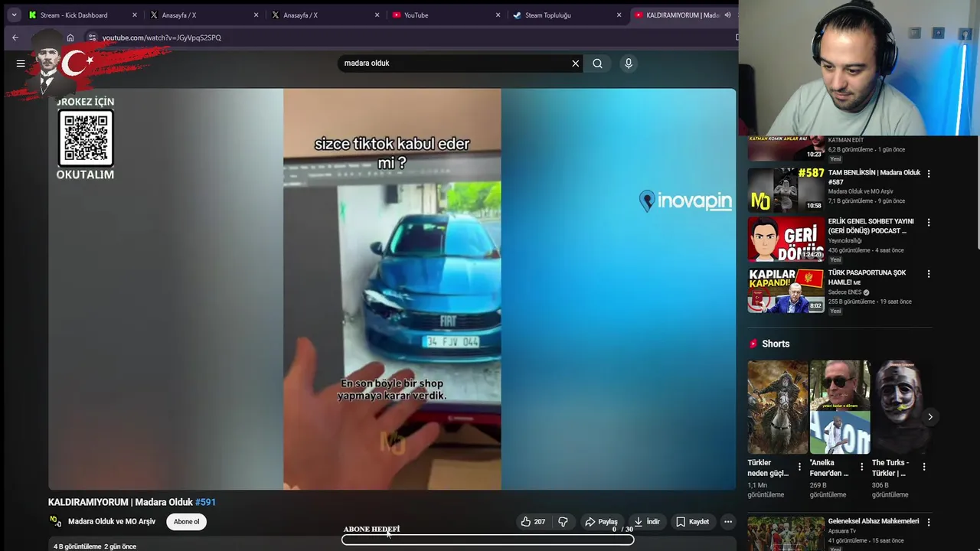Open the GERİ DÖNÜŞ podcast thumbnail
The image size is (980, 551).
[786, 240]
